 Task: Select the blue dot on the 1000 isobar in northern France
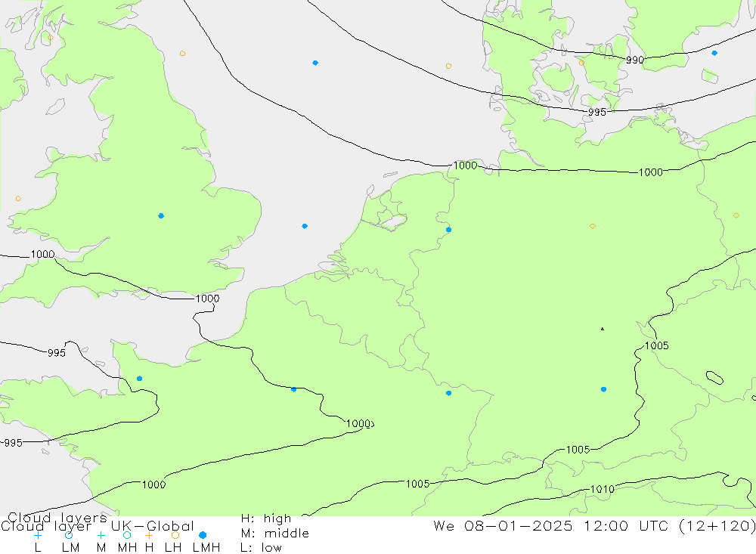(x=294, y=389)
